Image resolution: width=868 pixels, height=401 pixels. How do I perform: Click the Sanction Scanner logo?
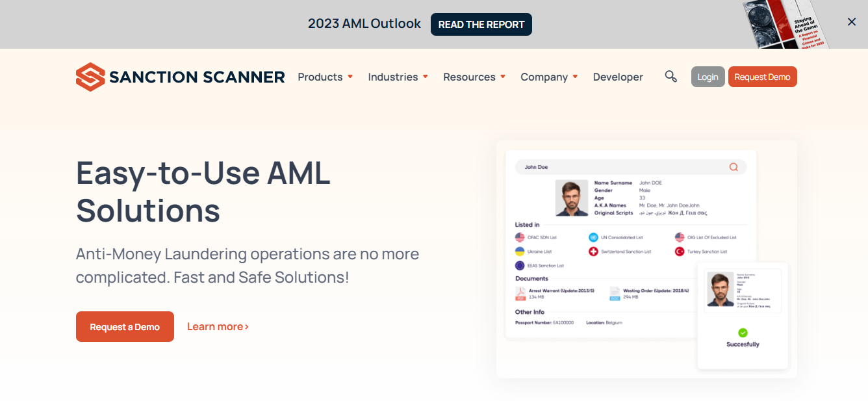point(180,77)
